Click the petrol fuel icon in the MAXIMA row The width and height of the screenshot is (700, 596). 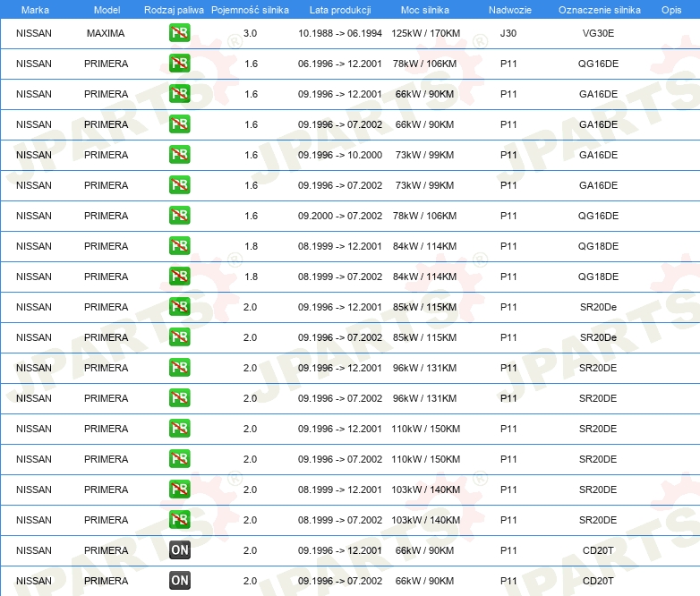179,33
